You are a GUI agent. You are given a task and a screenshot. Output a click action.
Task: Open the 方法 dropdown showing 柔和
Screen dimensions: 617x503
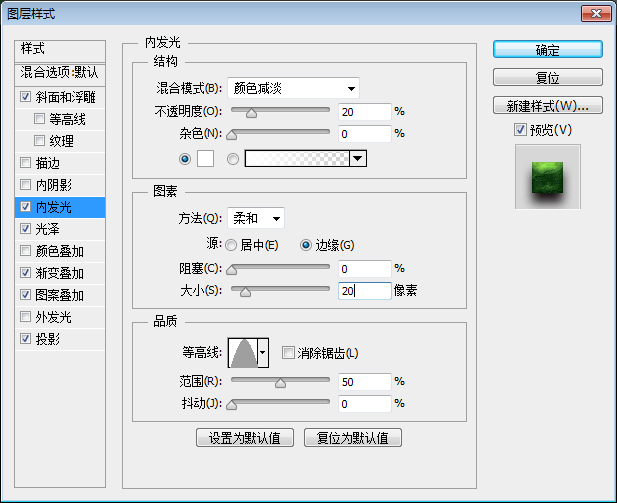(x=256, y=218)
